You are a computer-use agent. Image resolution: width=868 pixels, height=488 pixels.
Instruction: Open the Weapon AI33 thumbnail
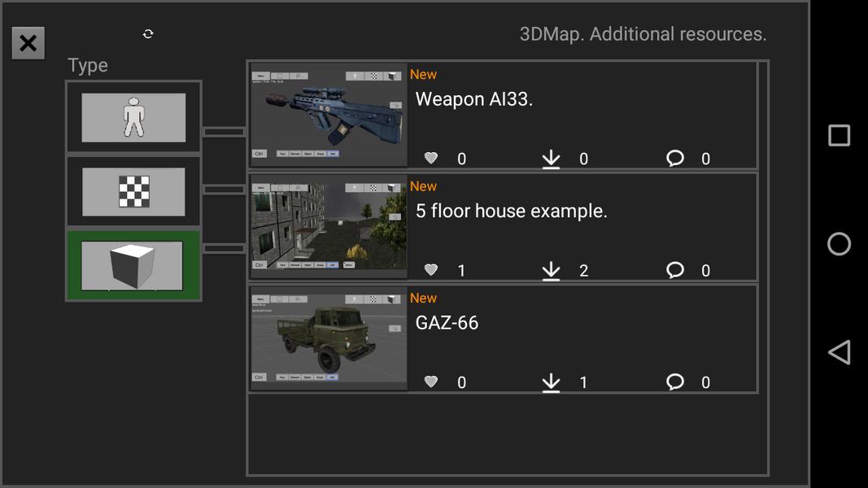point(329,115)
